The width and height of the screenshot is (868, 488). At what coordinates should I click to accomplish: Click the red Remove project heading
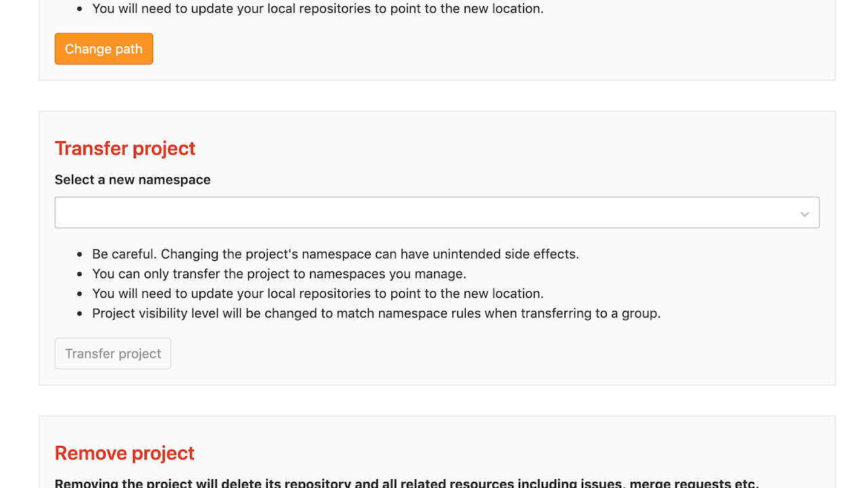pyautogui.click(x=124, y=453)
